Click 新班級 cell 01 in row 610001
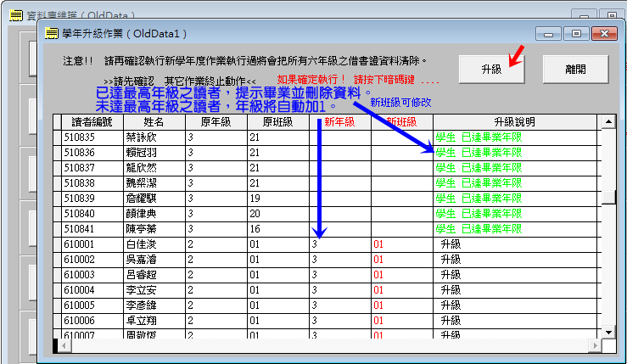Viewport: 627px width, 364px height. (402, 244)
